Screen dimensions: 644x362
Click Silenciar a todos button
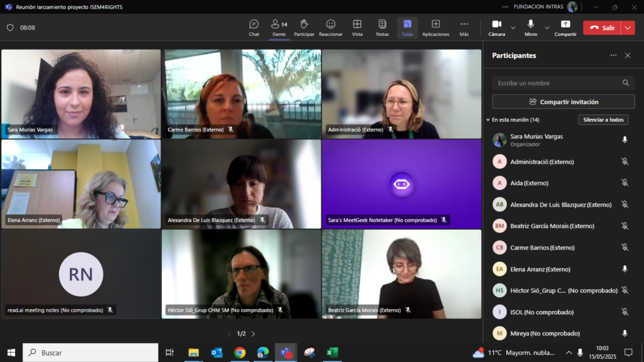(602, 120)
